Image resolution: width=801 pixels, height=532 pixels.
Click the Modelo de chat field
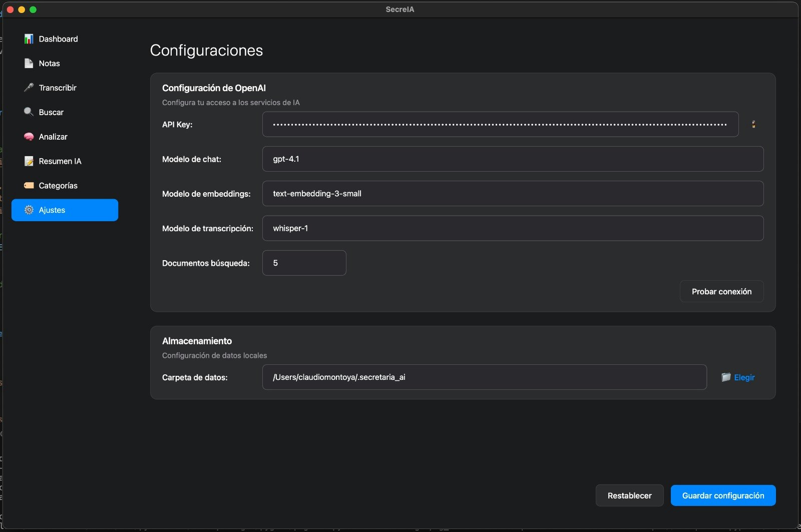click(513, 159)
